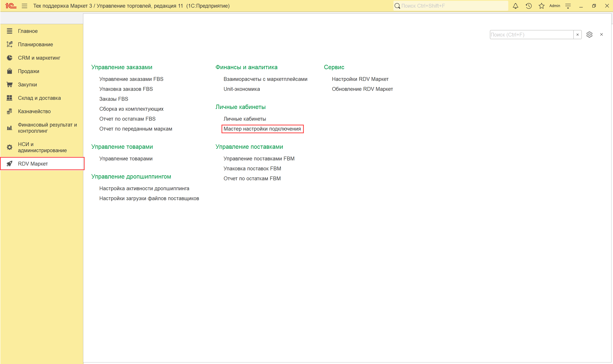Open favorites star icon

pyautogui.click(x=541, y=6)
